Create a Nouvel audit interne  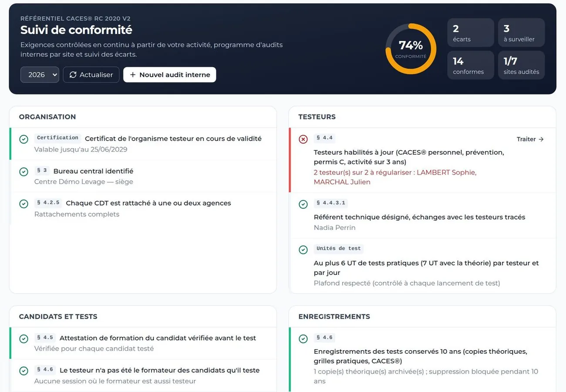[170, 74]
